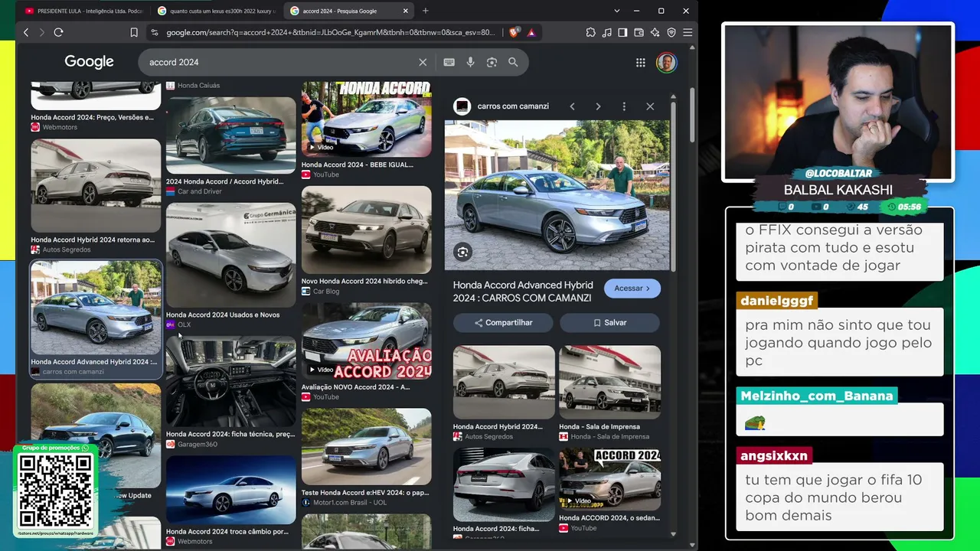980x551 pixels.
Task: Open the Novo Honda Accord 2024 Car Blog image
Action: coord(366,230)
